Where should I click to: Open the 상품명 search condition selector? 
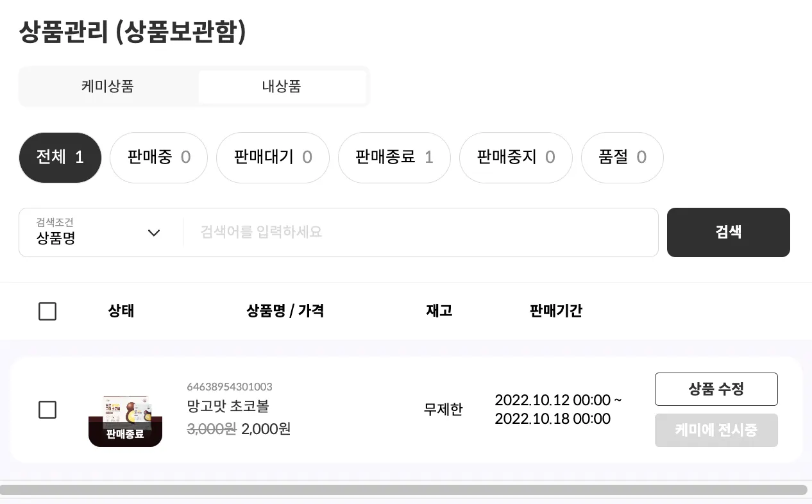[x=90, y=233]
